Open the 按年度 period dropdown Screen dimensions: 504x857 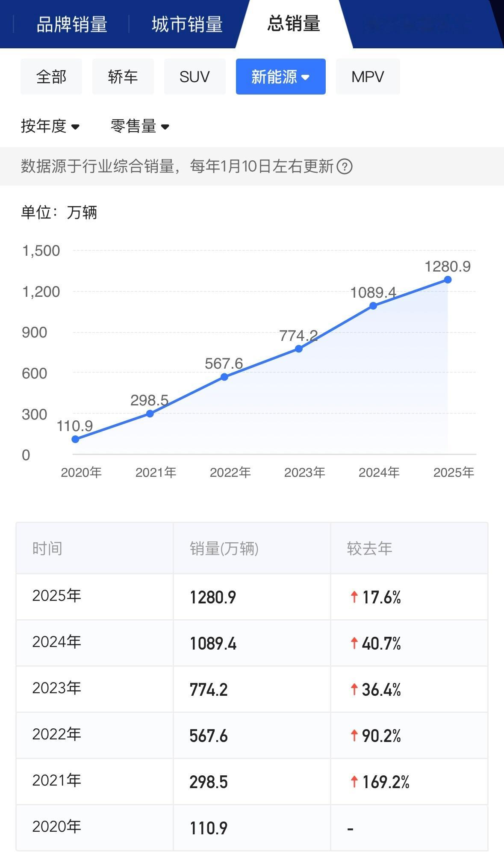click(x=50, y=126)
